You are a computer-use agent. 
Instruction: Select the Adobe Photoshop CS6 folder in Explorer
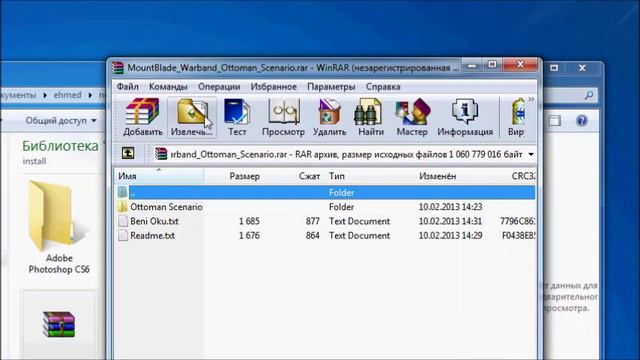59,227
